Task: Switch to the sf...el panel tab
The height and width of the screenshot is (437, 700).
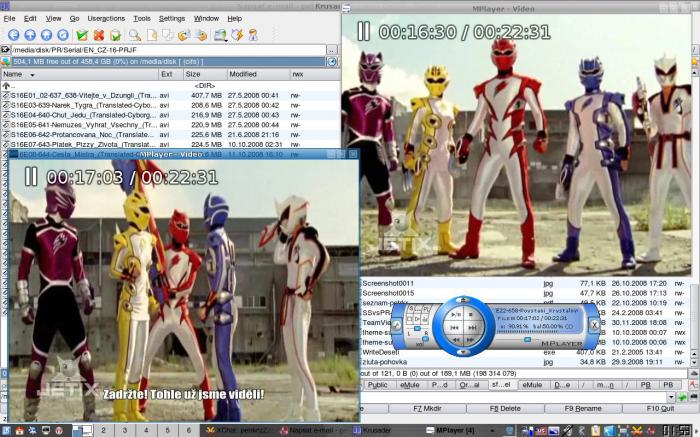Action: click(x=501, y=385)
